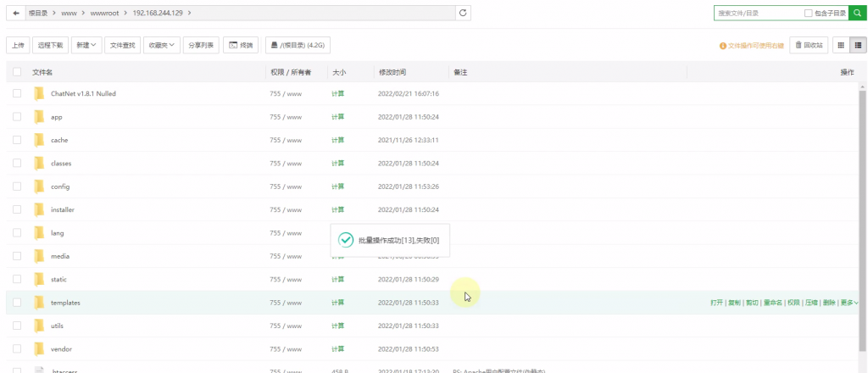Check the box beside the cache folder
This screenshot has width=868, height=373.
[17, 140]
